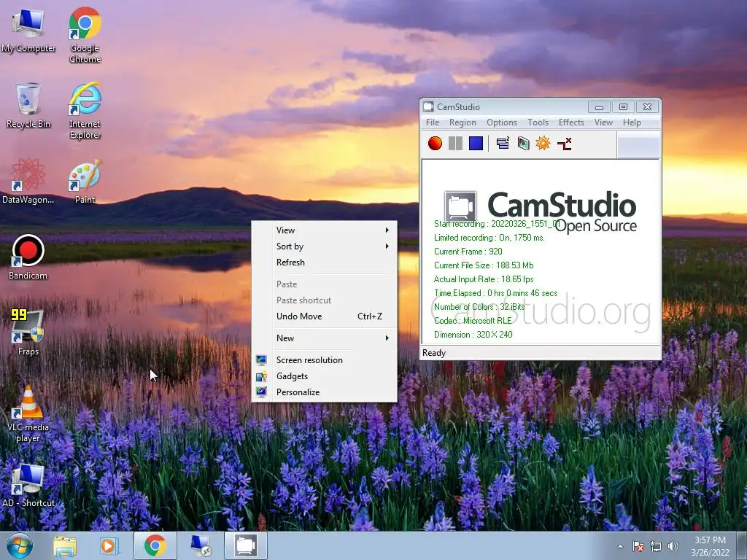Open the CamStudio Options menu

click(x=502, y=122)
